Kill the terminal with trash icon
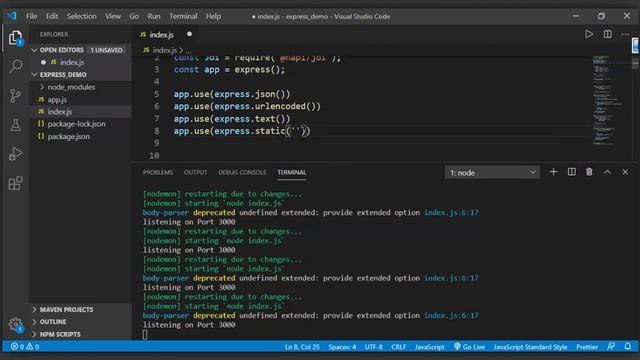 click(x=589, y=172)
